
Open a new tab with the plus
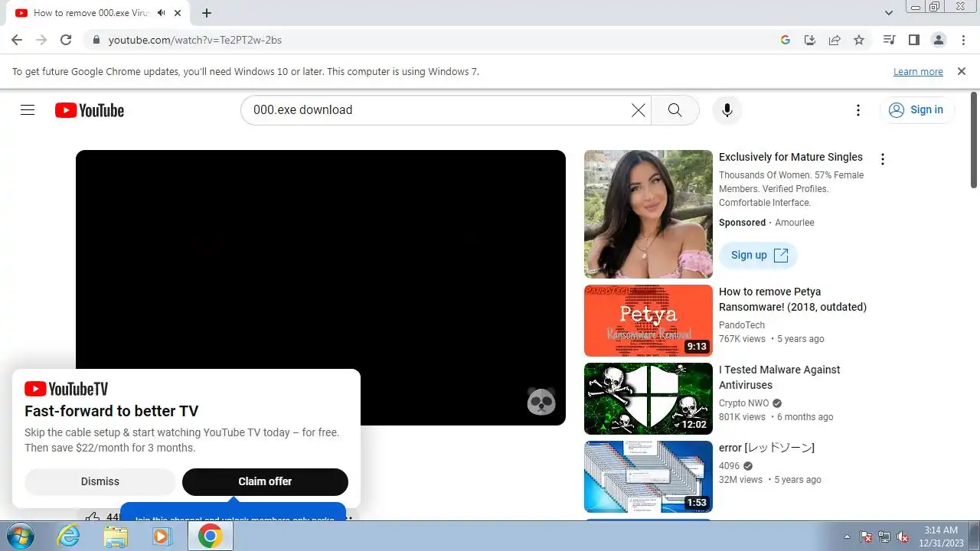point(207,13)
